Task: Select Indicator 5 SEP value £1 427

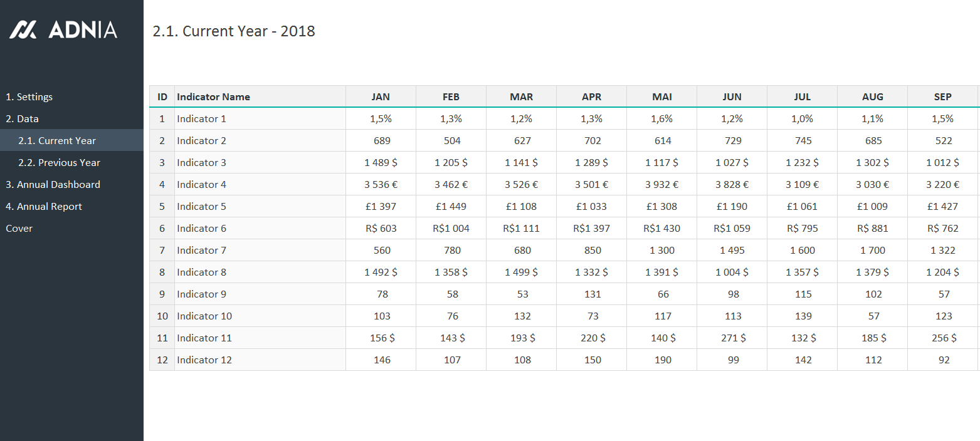Action: [942, 207]
